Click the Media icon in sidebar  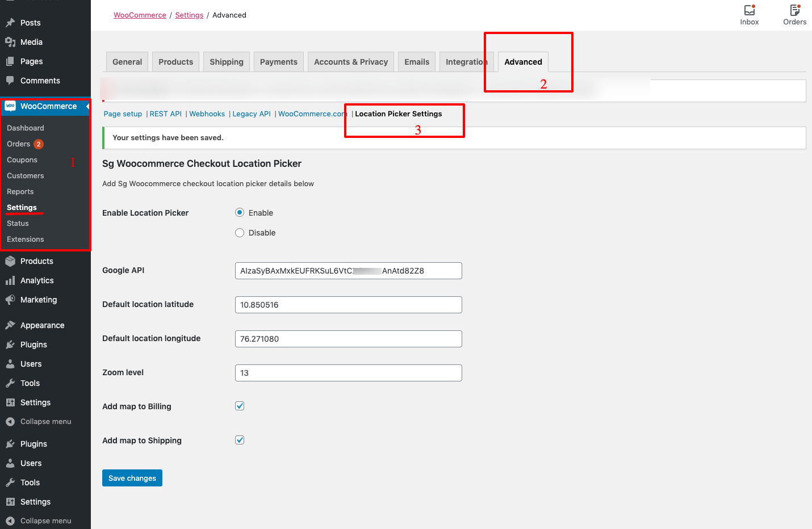[x=10, y=42]
